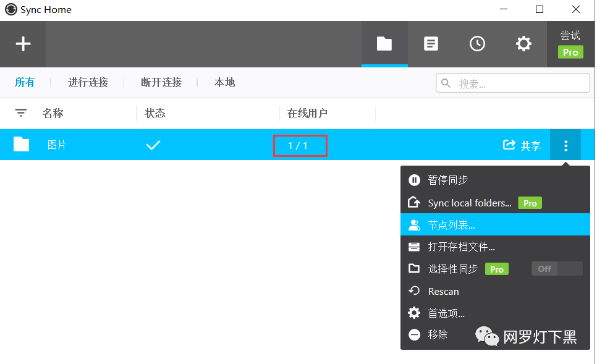Click the 共享 share button

point(522,145)
